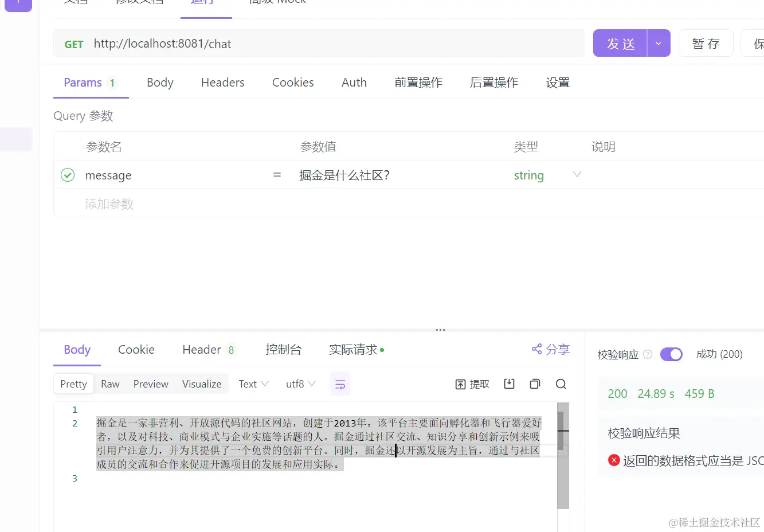Image resolution: width=764 pixels, height=532 pixels.
Task: Switch to the Params tab
Action: (90, 83)
